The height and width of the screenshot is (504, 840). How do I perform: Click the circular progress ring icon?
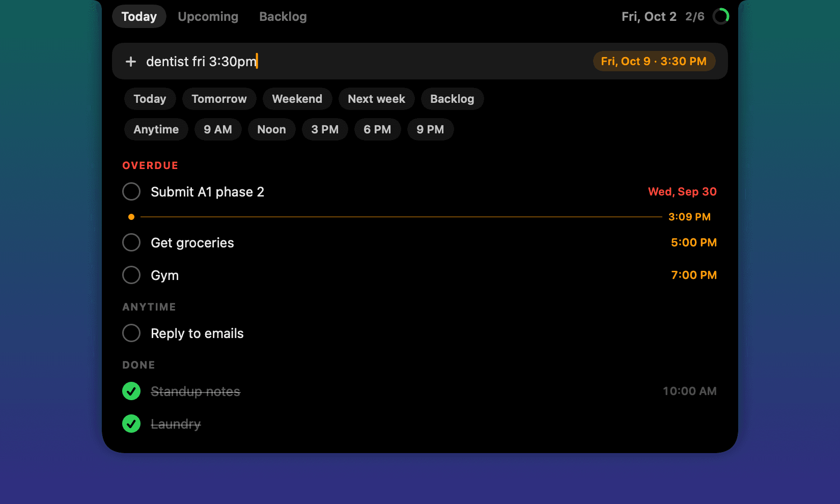(x=721, y=16)
